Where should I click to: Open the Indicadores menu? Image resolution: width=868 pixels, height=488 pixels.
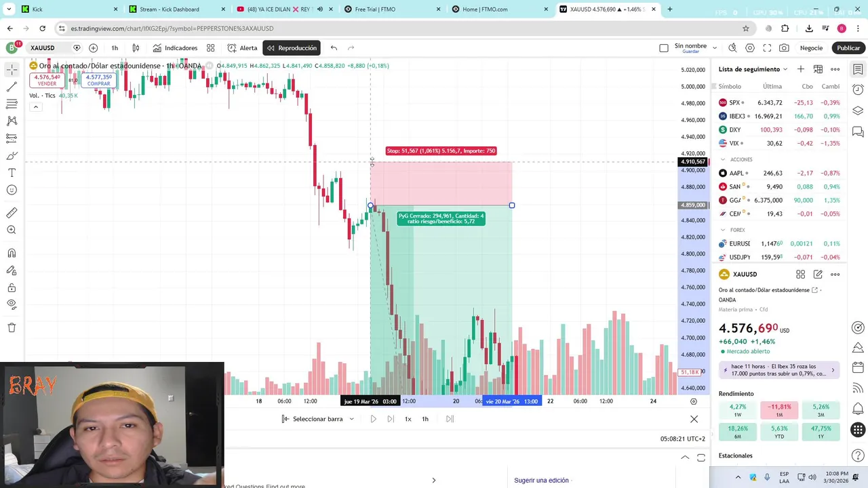click(x=175, y=48)
